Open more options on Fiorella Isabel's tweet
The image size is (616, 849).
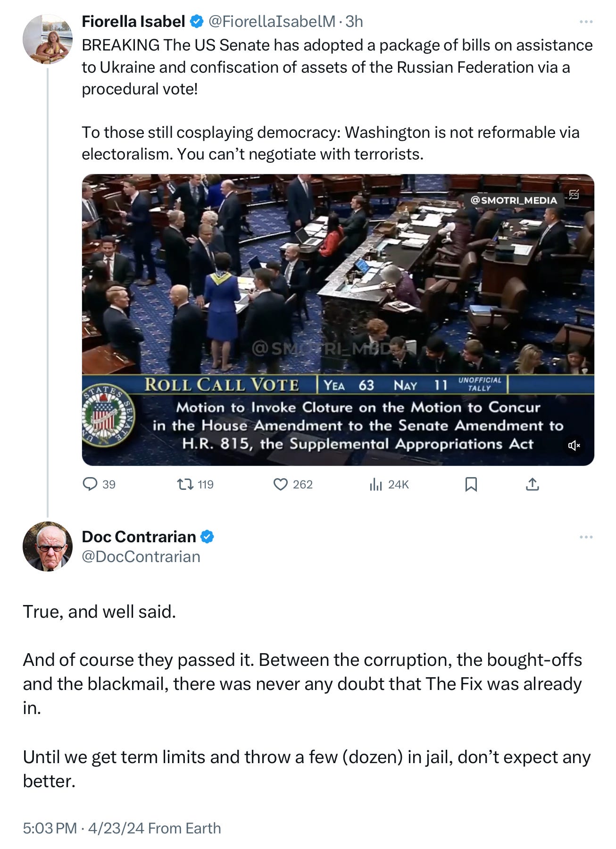coord(586,22)
